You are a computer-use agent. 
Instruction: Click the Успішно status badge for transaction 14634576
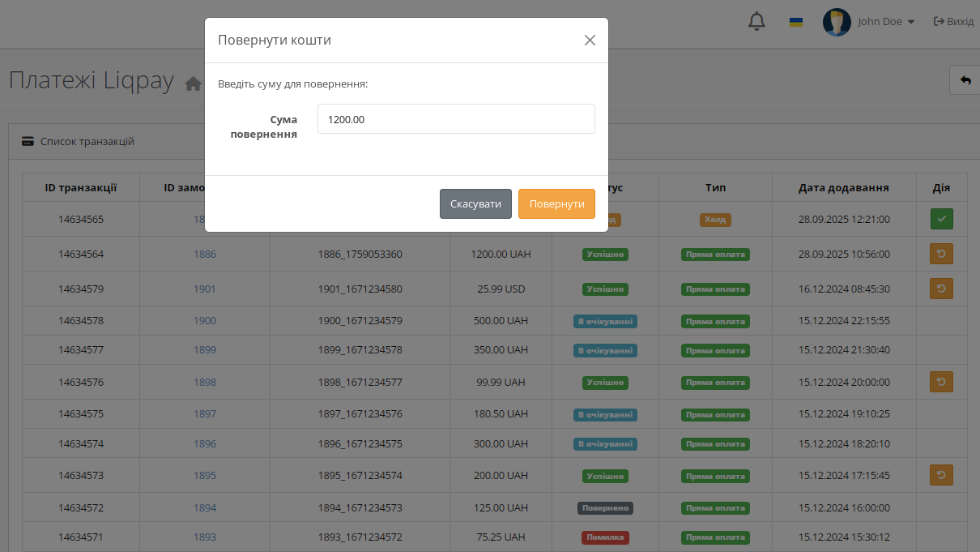point(605,383)
